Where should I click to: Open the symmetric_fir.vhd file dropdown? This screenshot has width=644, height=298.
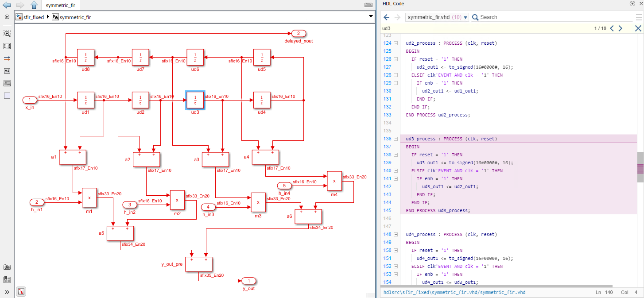466,17
